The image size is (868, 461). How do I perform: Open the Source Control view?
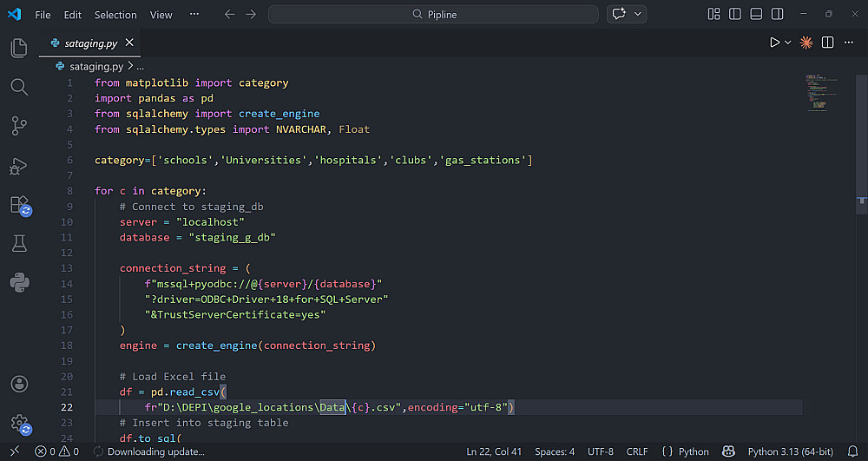point(18,126)
